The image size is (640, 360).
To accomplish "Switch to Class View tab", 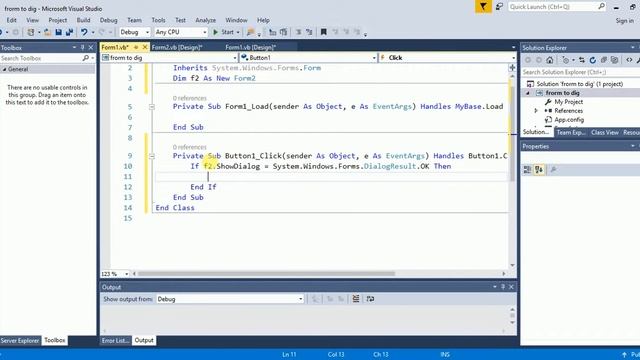I will coord(604,132).
